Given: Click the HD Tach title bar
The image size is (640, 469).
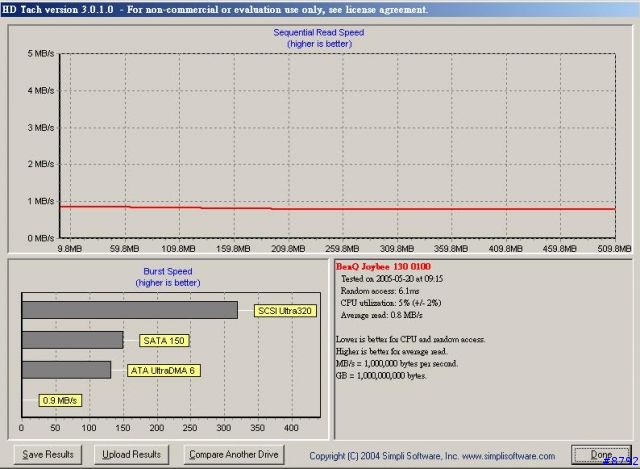Looking at the screenshot, I should (x=320, y=9).
